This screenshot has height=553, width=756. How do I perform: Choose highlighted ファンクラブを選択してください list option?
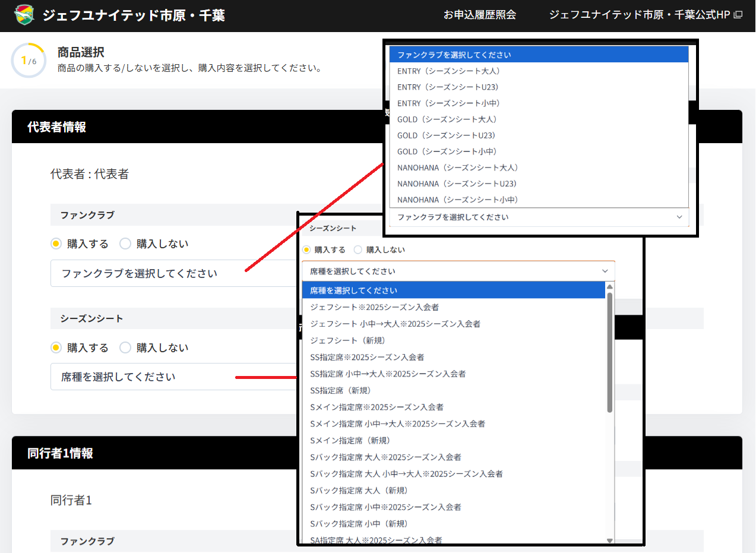[x=539, y=55]
